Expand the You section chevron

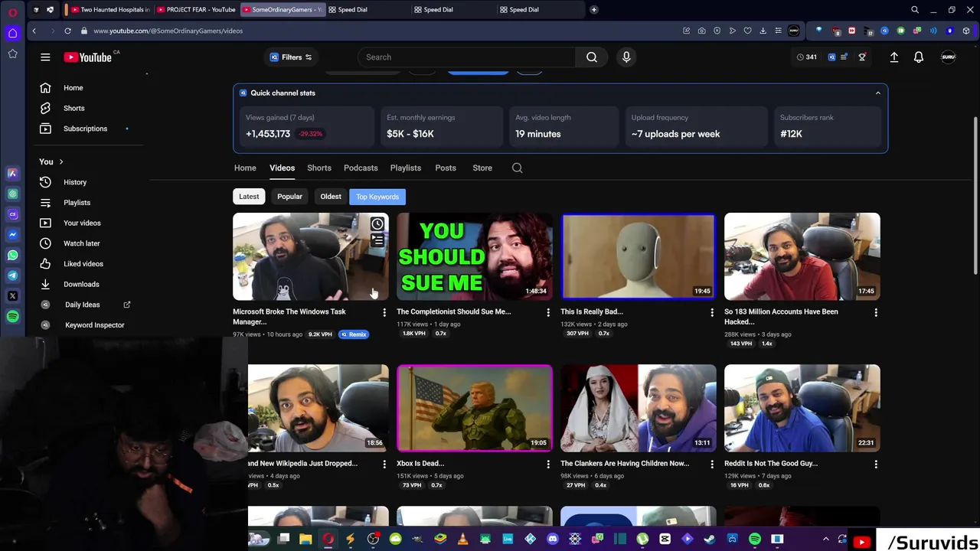click(60, 162)
